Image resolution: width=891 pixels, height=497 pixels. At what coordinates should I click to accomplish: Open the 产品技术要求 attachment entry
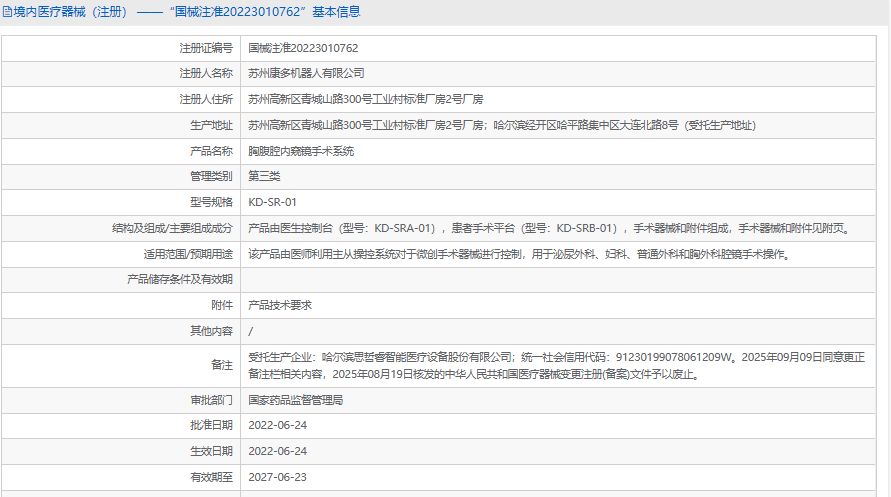(x=280, y=306)
